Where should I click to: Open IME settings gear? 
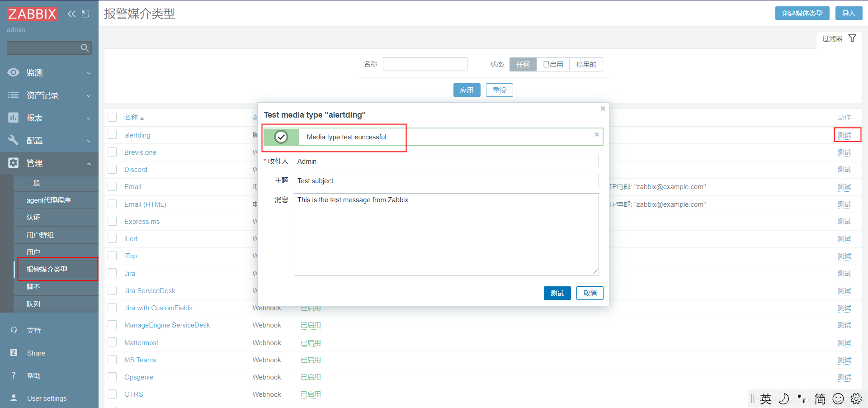point(856,399)
